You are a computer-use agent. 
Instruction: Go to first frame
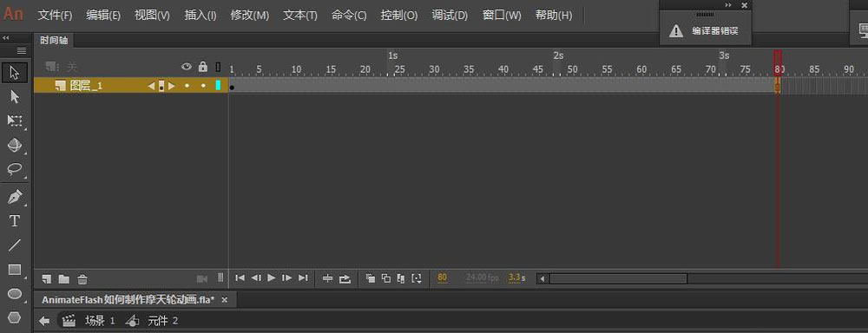click(240, 277)
